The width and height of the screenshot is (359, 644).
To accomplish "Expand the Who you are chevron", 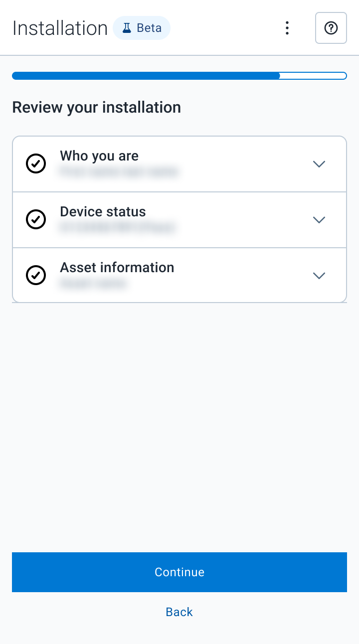I will click(319, 164).
